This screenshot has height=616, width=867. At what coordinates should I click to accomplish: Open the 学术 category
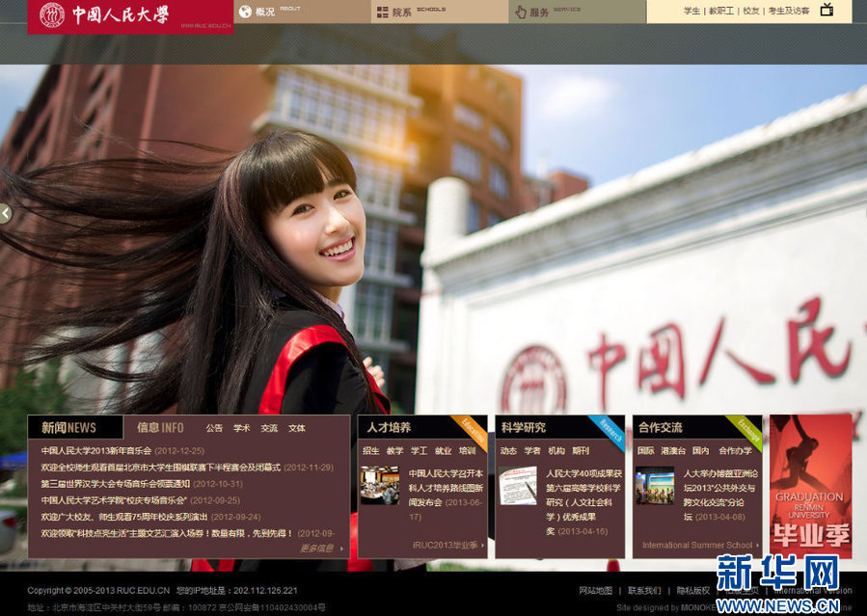pos(242,428)
